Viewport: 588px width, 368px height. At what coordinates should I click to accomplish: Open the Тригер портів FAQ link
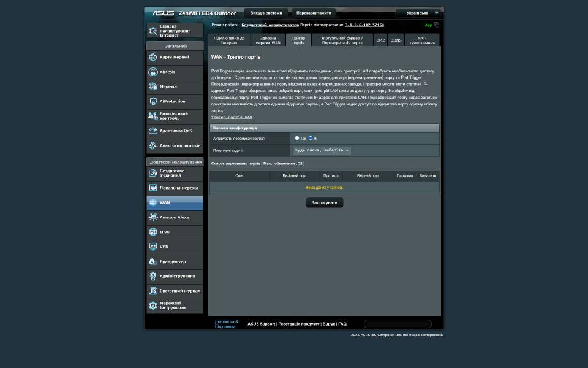coord(232,117)
